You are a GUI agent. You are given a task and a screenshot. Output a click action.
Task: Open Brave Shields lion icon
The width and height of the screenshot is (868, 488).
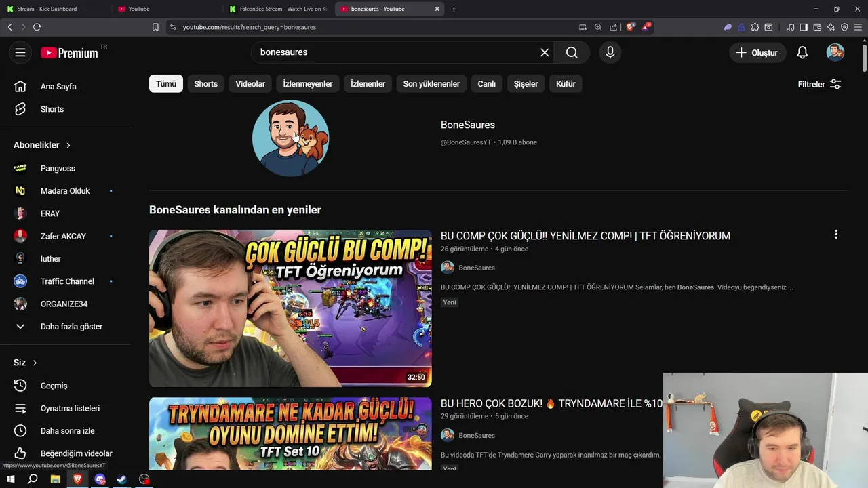(630, 27)
